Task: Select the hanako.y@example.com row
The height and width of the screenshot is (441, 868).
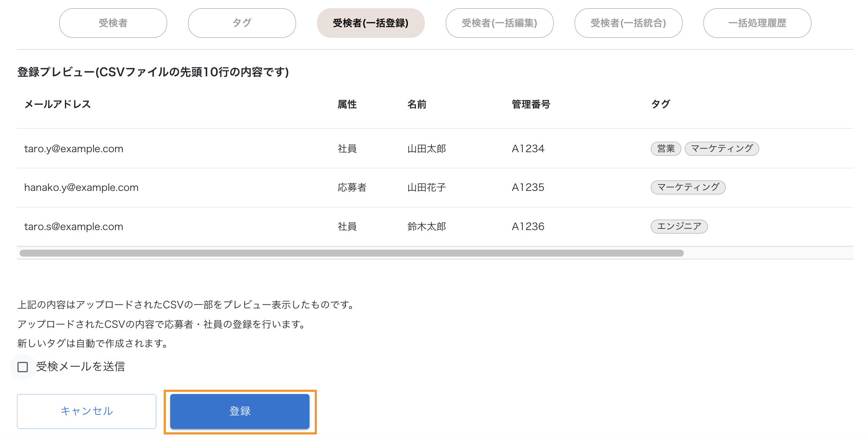Action: click(435, 188)
